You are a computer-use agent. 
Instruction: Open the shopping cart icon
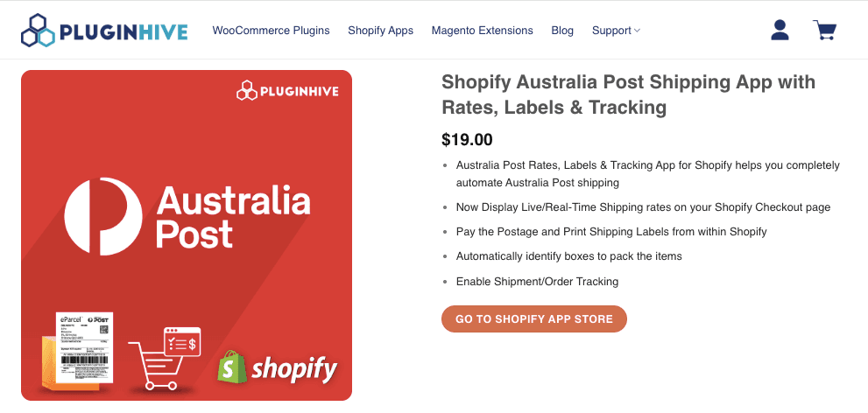(824, 31)
